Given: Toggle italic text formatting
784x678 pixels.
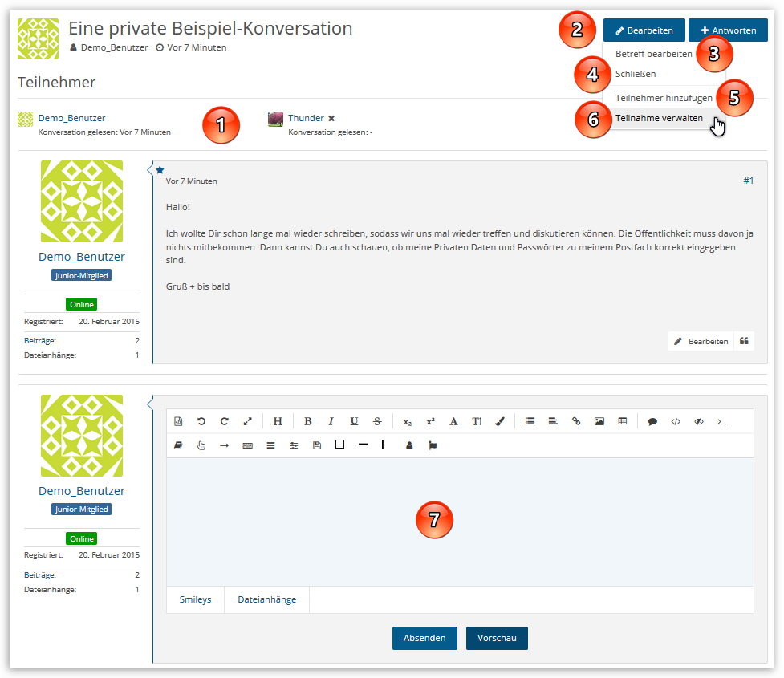Looking at the screenshot, I should [331, 421].
